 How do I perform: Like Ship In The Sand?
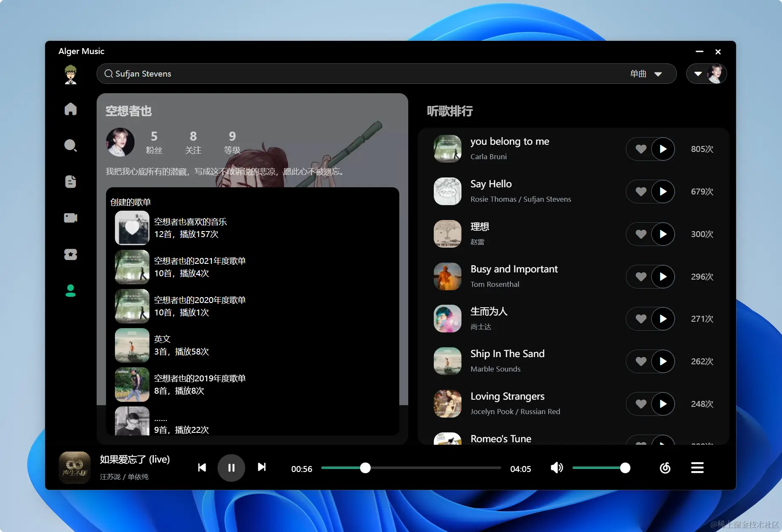(x=641, y=361)
